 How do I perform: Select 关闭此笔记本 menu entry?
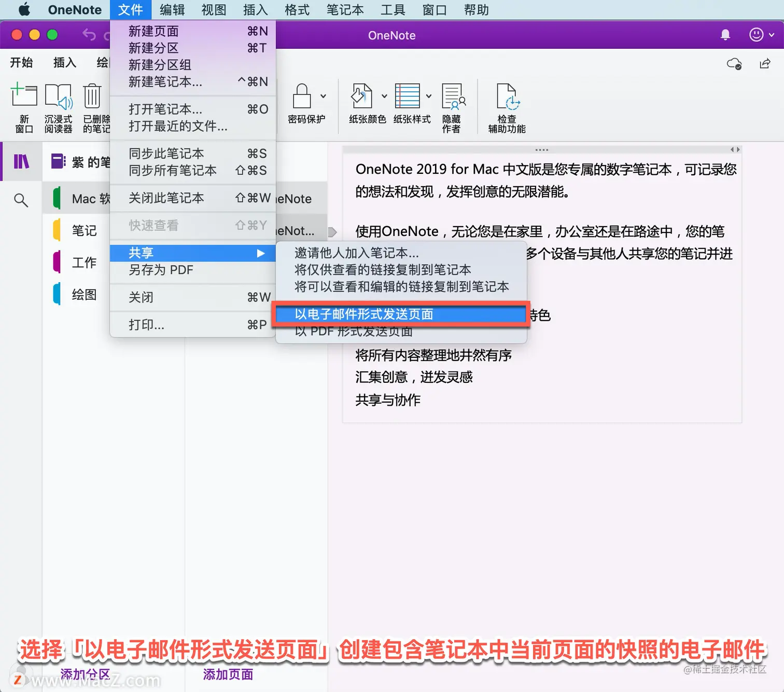click(193, 198)
